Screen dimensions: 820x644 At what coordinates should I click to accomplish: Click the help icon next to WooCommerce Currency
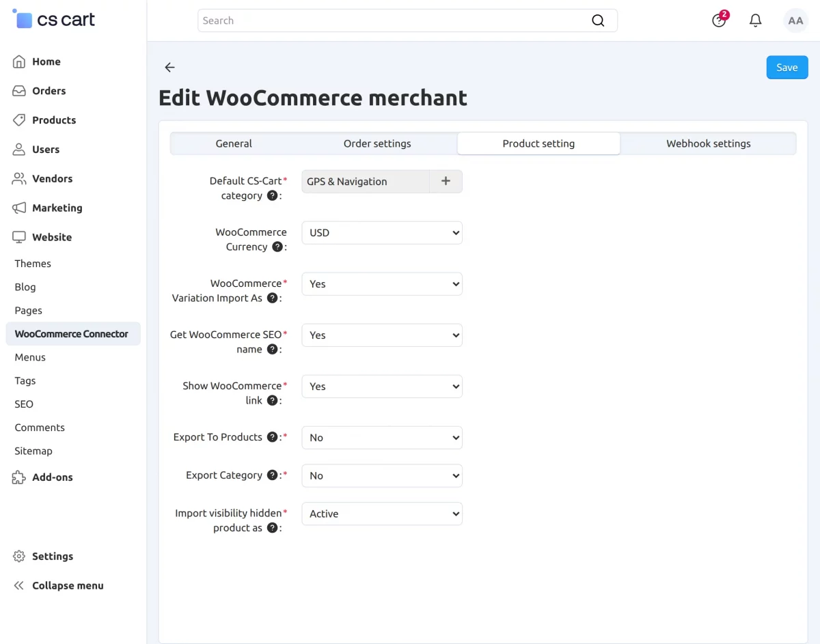pos(277,247)
